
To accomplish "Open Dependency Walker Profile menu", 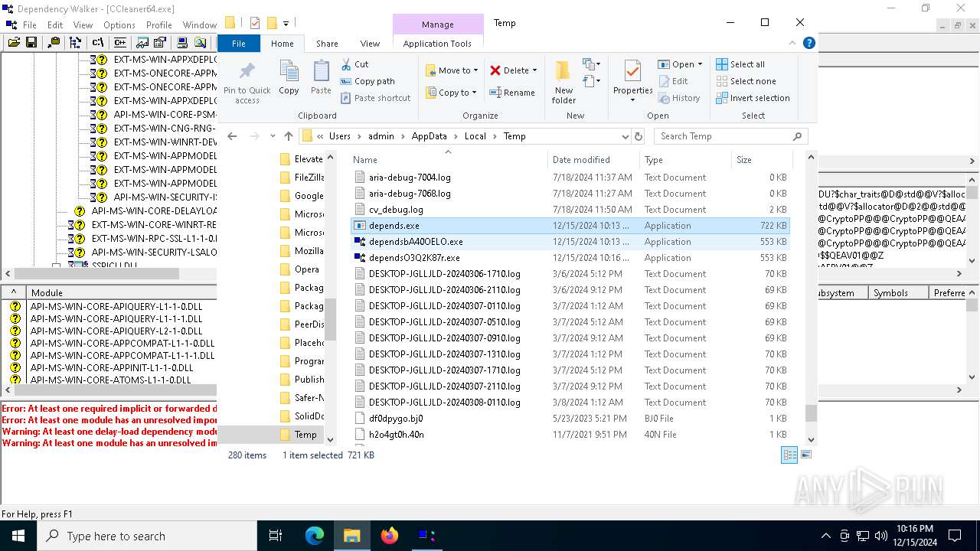I will click(158, 25).
